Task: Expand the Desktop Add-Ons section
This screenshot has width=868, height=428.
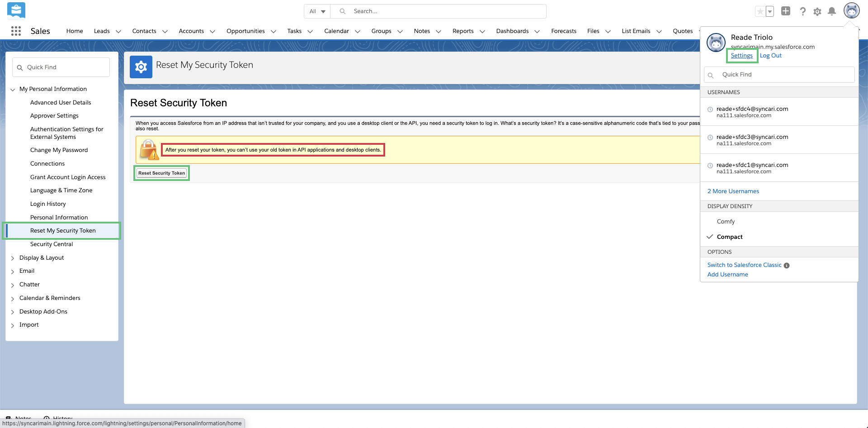Action: pyautogui.click(x=13, y=312)
